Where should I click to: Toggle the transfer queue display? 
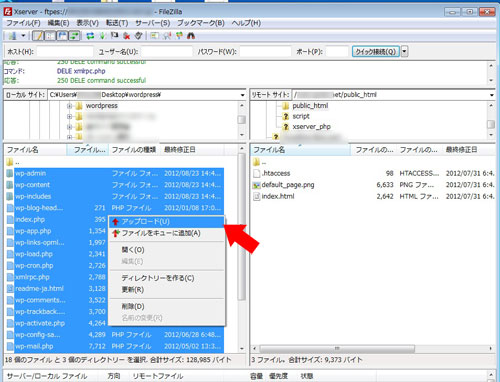point(74,36)
